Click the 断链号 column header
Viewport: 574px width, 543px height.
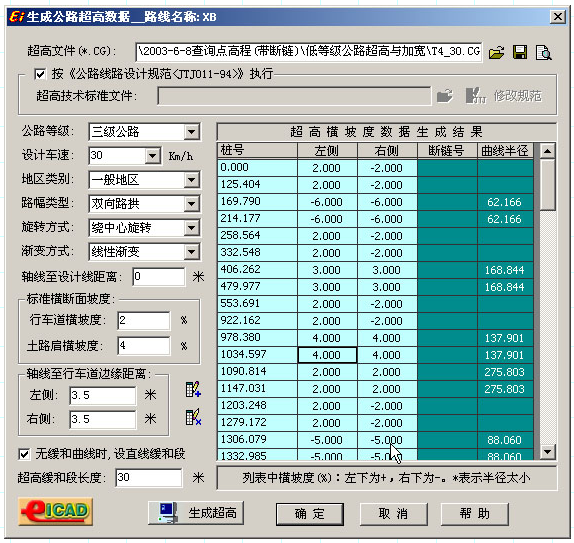point(447,150)
